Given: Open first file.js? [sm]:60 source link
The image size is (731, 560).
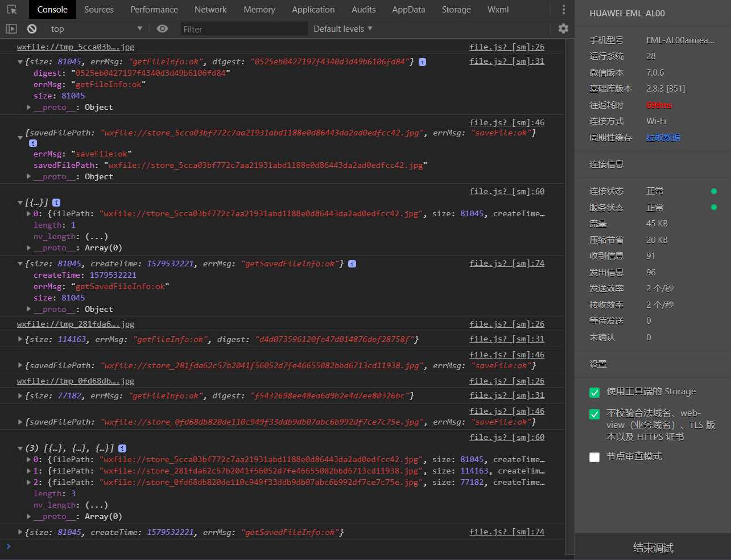Looking at the screenshot, I should tap(507, 192).
